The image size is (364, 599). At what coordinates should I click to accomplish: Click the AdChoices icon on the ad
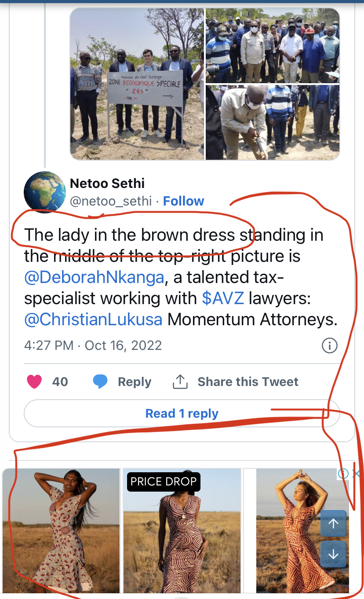343,474
